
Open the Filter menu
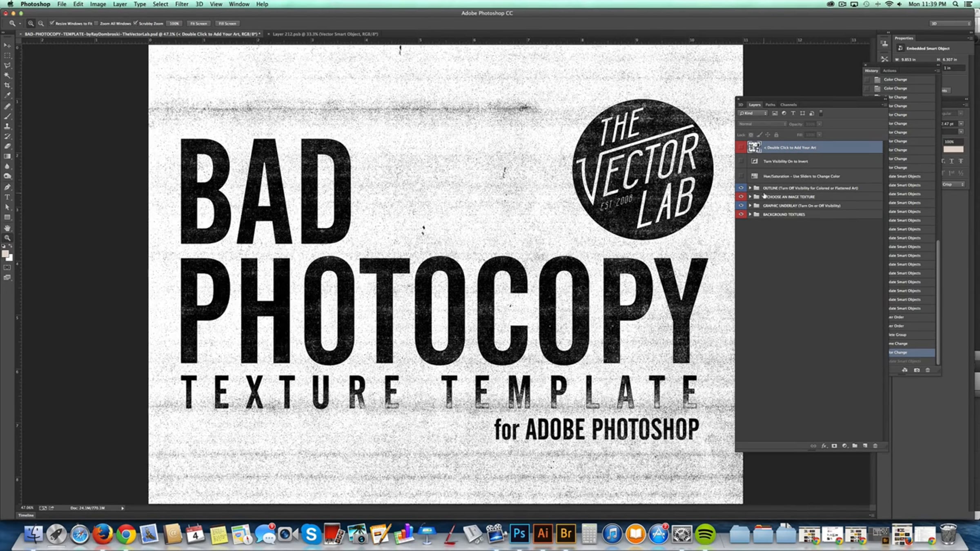point(181,4)
